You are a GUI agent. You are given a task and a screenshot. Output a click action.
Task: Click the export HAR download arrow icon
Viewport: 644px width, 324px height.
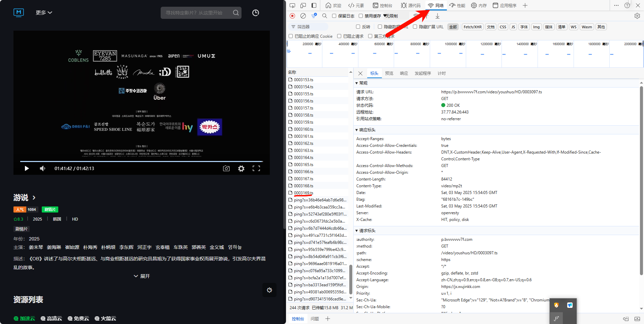pyautogui.click(x=438, y=16)
